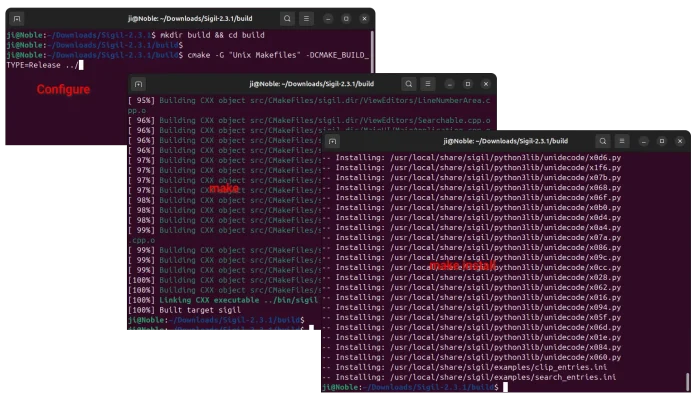Click the x01e.py installing line
700x397 pixels.
pos(471,337)
